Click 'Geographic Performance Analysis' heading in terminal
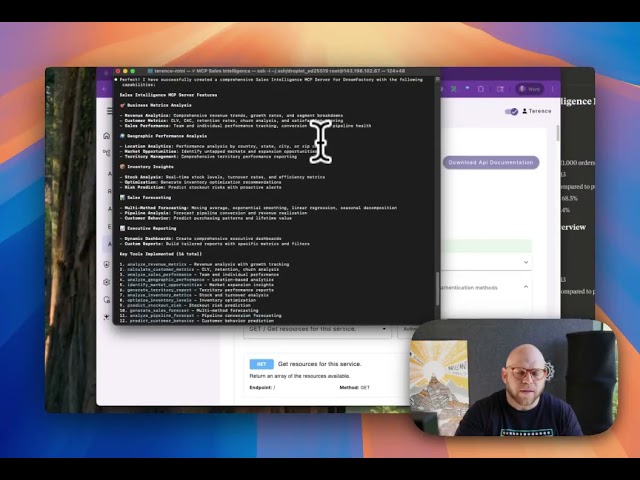This screenshot has width=640, height=480. pyautogui.click(x=167, y=136)
